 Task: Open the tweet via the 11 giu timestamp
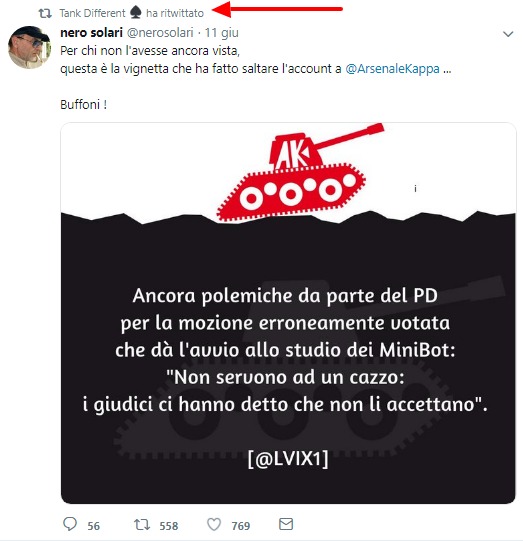coord(221,33)
